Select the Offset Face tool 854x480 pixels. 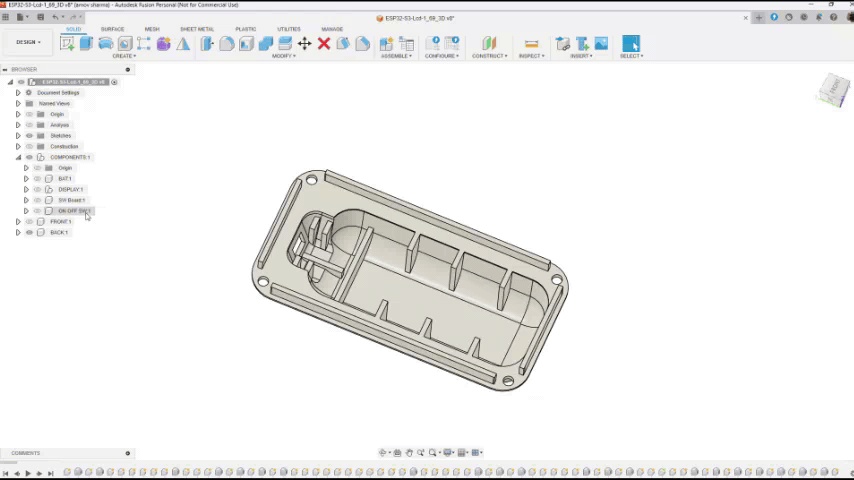[x=285, y=44]
